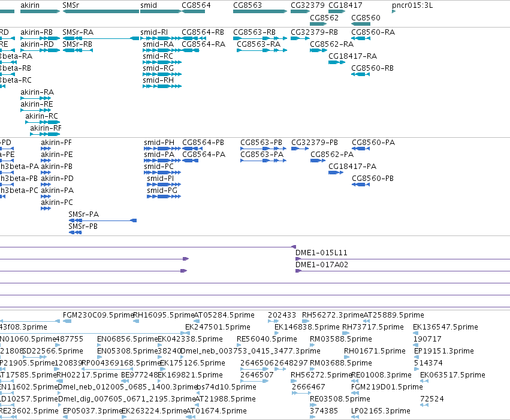Open the CG8562-RA transcript label
The width and height of the screenshot is (510, 420).
point(331,44)
